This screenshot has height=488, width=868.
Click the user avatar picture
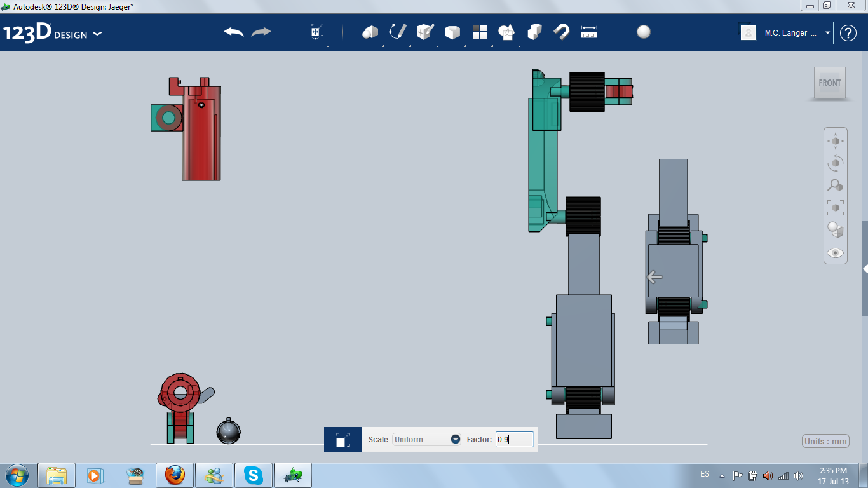tap(749, 32)
